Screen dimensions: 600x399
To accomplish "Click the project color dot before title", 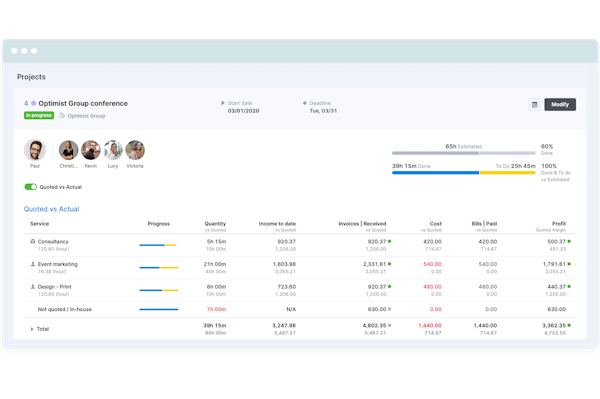I will (33, 103).
